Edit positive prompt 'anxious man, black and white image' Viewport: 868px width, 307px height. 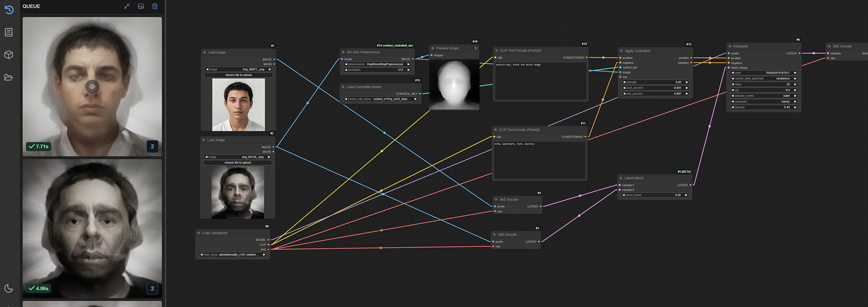(541, 81)
